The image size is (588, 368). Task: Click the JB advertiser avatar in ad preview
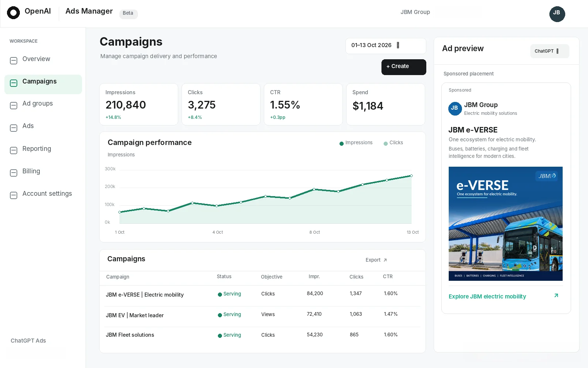point(455,109)
